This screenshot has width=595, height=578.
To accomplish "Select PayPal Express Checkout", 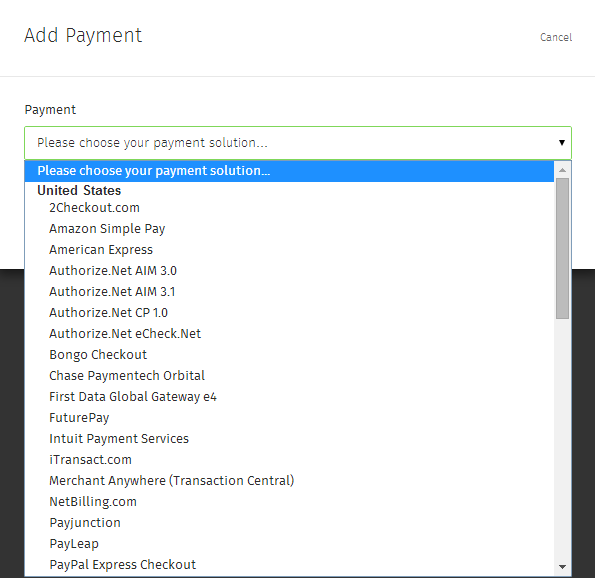I will (x=289, y=565).
